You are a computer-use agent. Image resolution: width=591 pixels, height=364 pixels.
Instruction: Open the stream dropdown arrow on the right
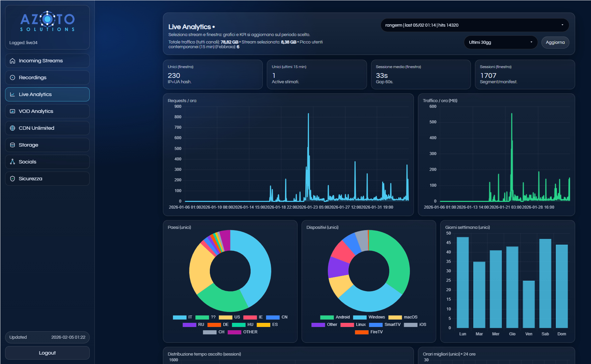click(562, 25)
